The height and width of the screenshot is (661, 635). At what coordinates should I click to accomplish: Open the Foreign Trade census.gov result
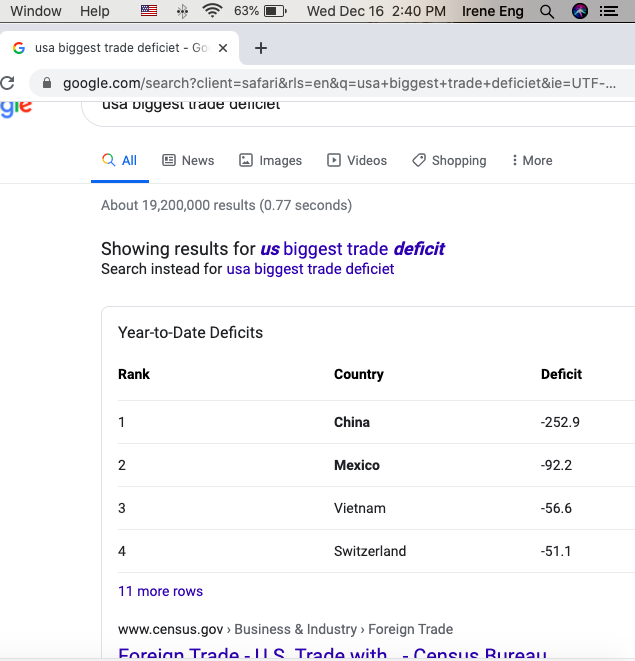pyautogui.click(x=332, y=653)
